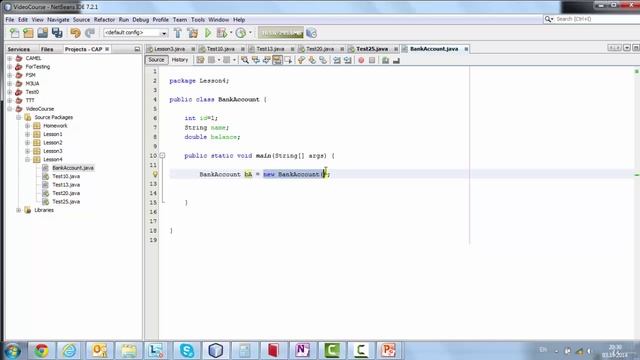Open the Source menu

(81, 20)
